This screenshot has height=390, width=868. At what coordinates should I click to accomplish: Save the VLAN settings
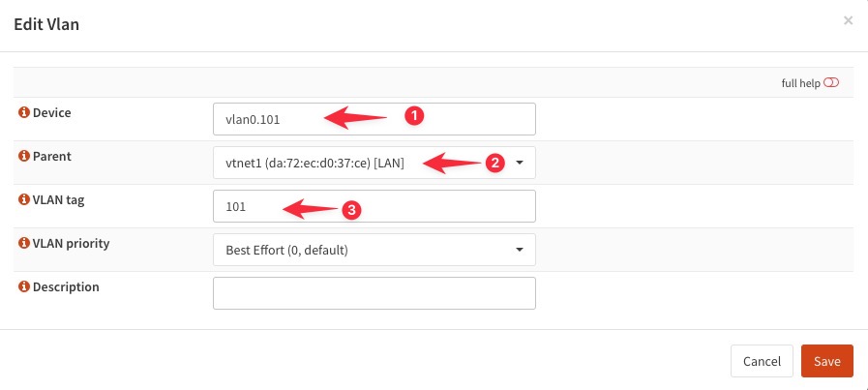pyautogui.click(x=827, y=361)
